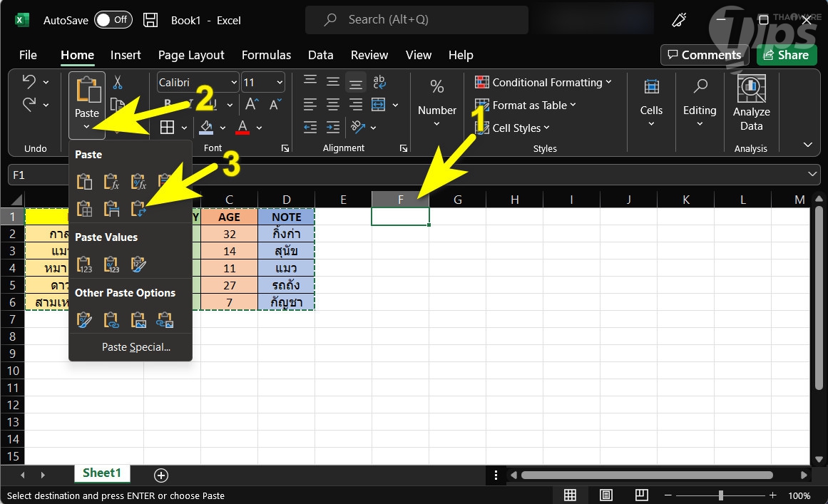
Task: Click Merge & Center icon
Action: (x=379, y=105)
